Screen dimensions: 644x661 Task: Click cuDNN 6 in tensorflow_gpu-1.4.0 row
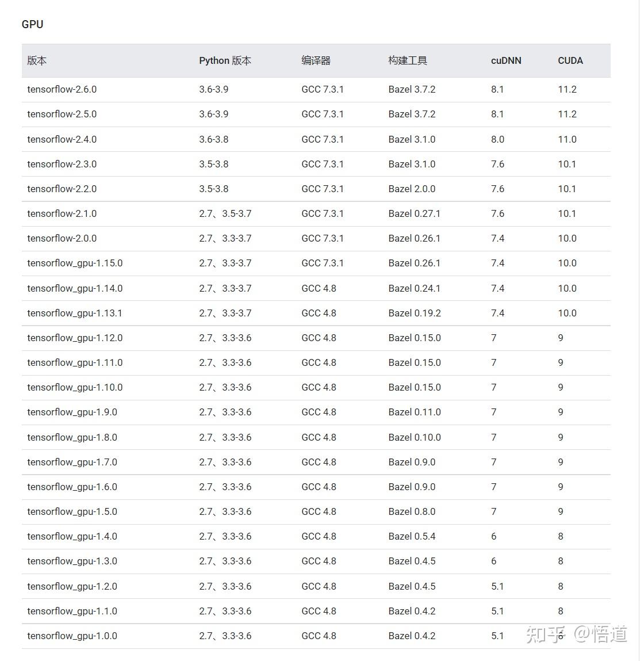pos(493,537)
